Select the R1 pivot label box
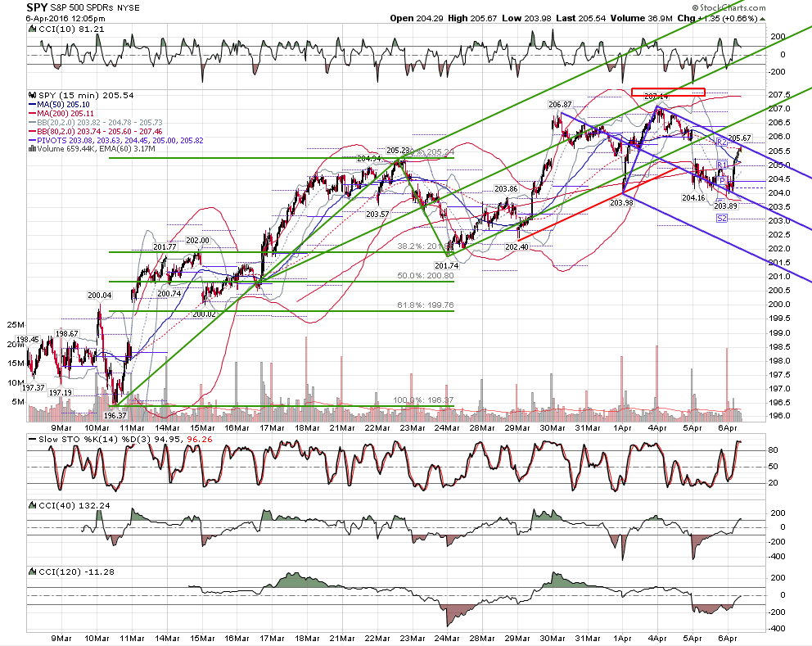 click(x=722, y=165)
